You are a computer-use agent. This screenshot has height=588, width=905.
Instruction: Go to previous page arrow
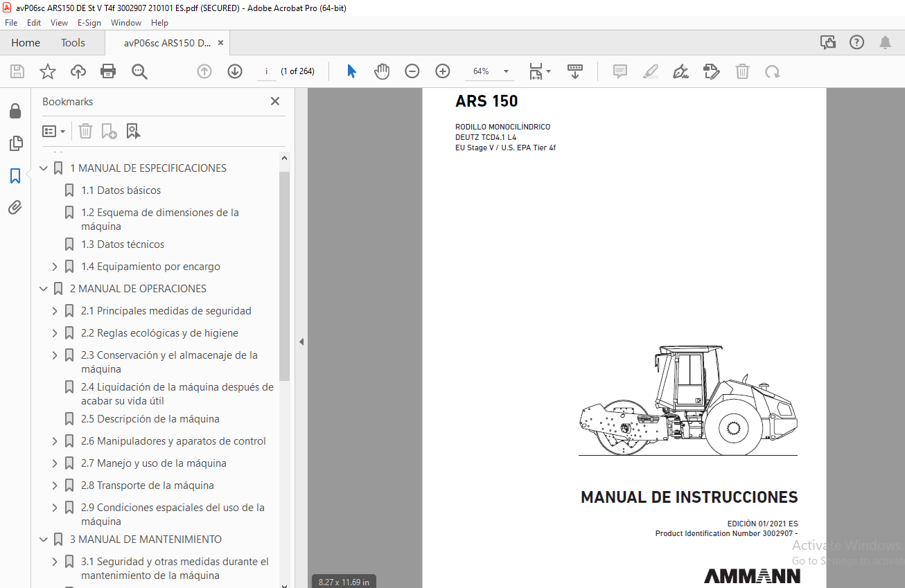(204, 71)
